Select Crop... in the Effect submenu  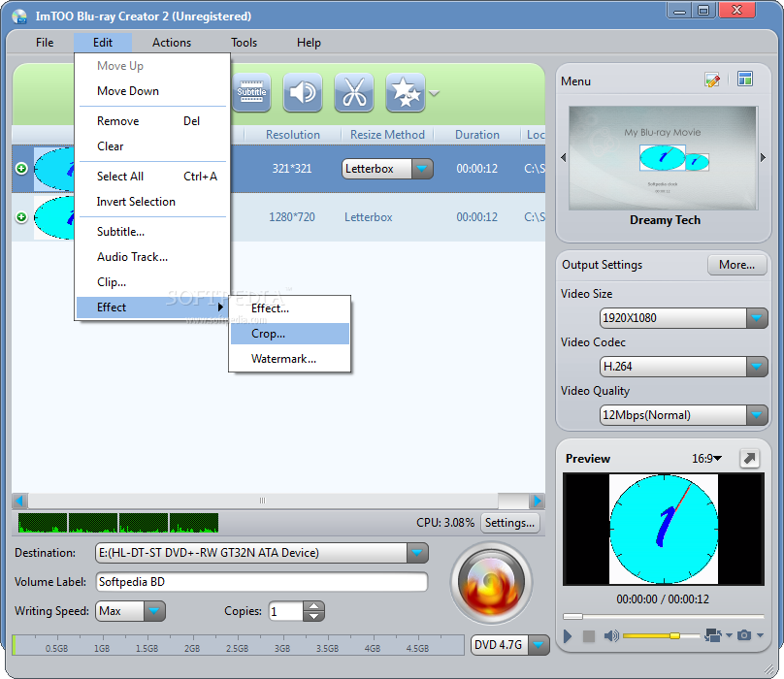(x=289, y=334)
